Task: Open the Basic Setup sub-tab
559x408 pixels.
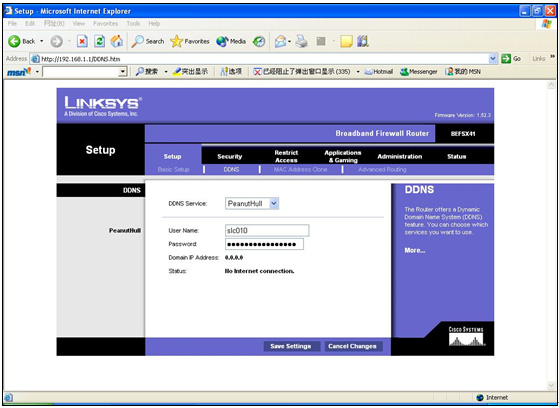Action: point(174,170)
